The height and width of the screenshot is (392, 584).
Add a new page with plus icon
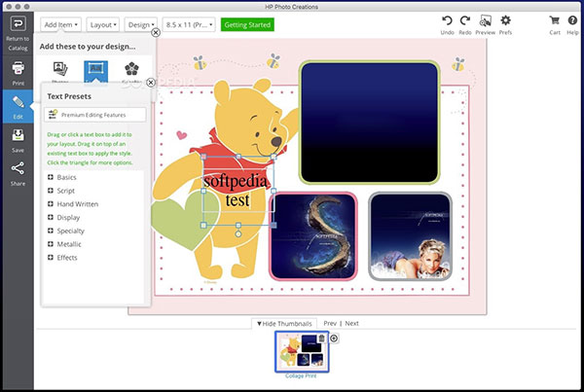coord(334,339)
